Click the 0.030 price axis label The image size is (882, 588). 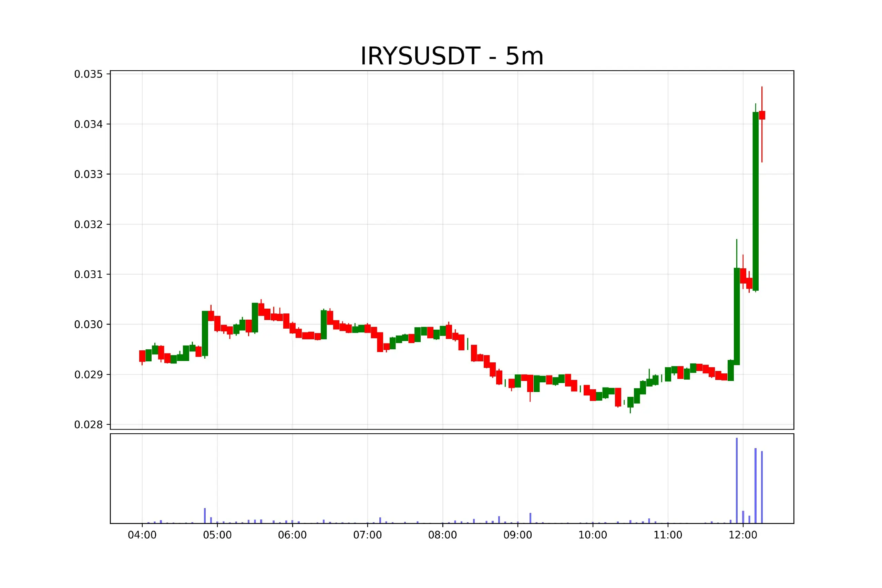pos(88,324)
